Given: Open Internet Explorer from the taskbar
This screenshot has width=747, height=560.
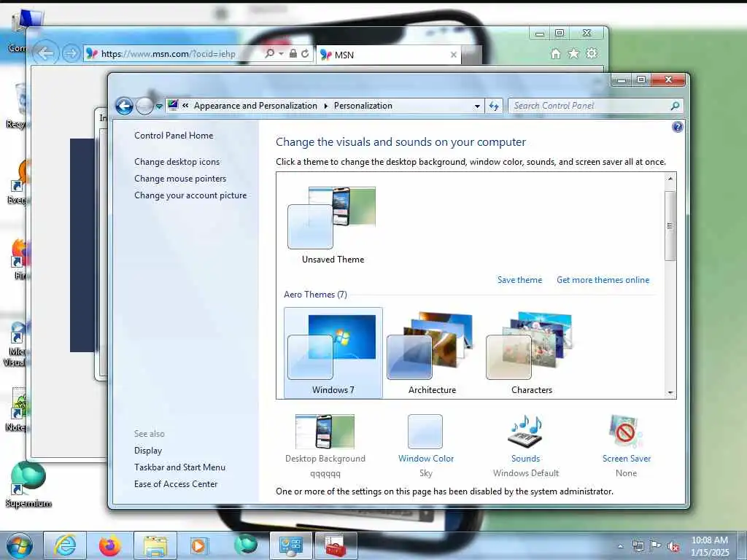Looking at the screenshot, I should [x=65, y=545].
